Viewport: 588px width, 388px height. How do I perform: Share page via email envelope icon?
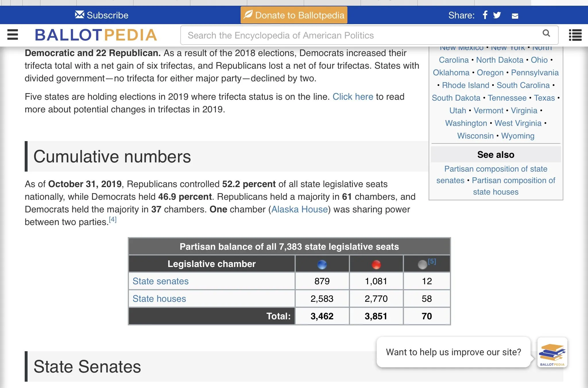click(x=515, y=16)
